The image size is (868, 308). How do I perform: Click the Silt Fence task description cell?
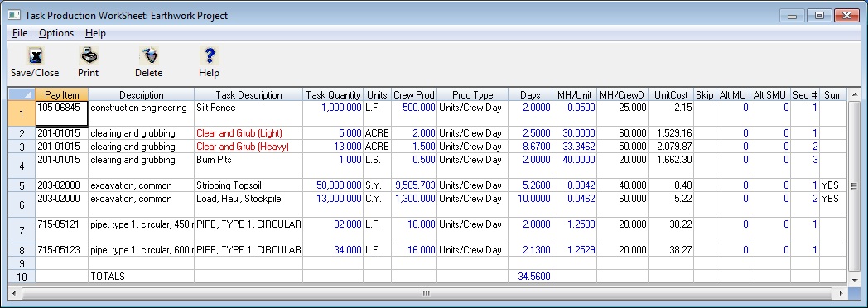pyautogui.click(x=248, y=114)
